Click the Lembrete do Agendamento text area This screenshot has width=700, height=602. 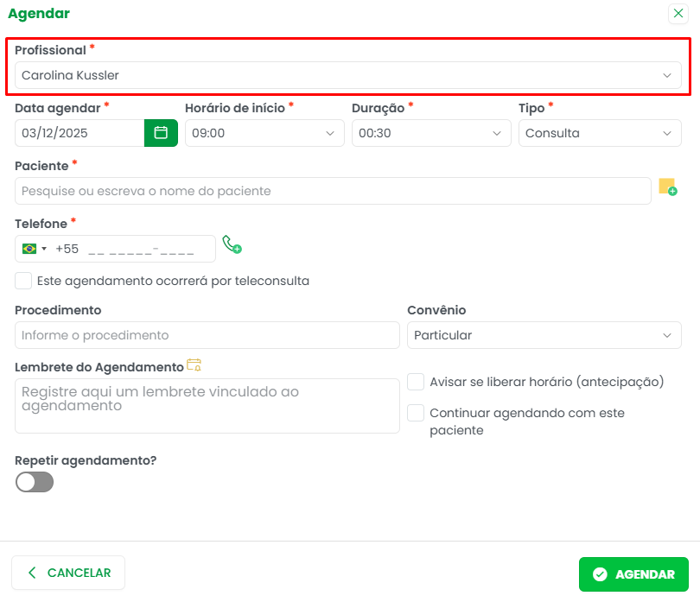[207, 405]
